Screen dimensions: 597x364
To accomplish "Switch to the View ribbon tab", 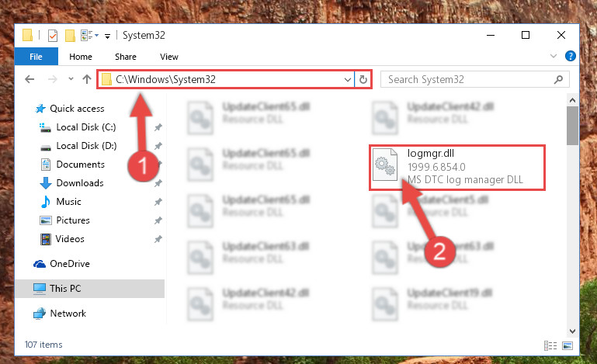I will coord(169,57).
